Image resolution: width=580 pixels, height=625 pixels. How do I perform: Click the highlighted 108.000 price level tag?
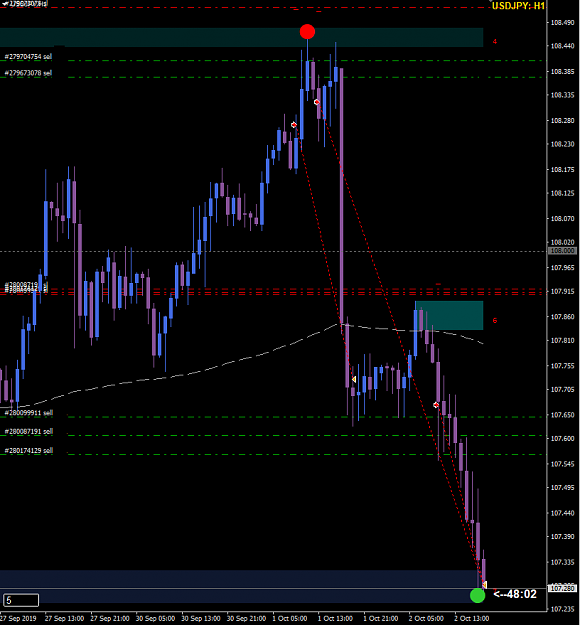(x=562, y=251)
